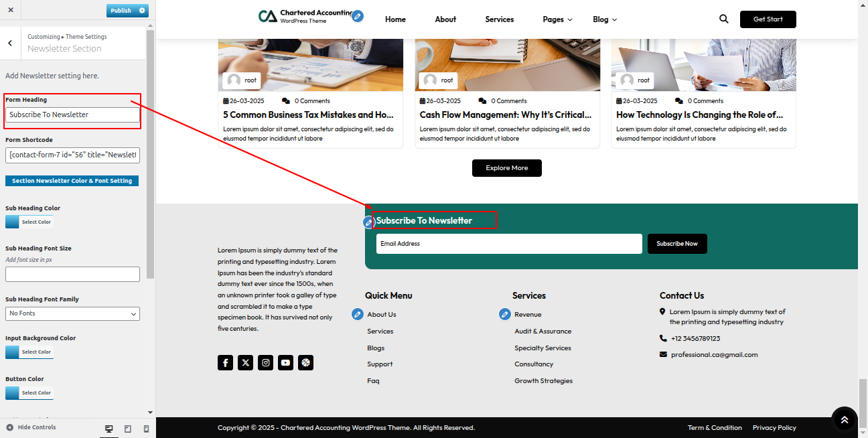Click the search magnifier icon in header
This screenshot has height=438, width=868.
pos(723,19)
